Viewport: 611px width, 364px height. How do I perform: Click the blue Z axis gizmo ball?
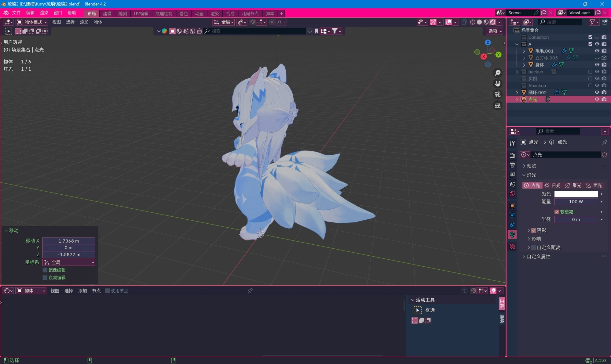[488, 42]
